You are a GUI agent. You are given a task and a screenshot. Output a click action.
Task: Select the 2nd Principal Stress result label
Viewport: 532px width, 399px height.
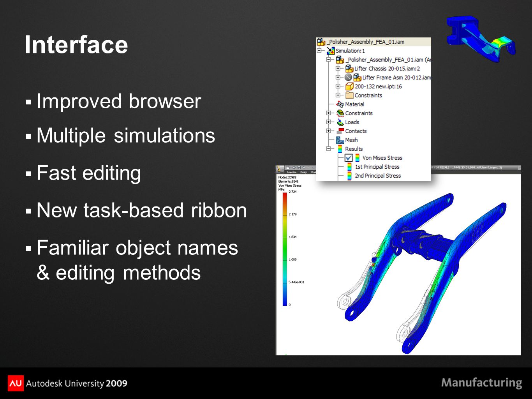pyautogui.click(x=378, y=176)
